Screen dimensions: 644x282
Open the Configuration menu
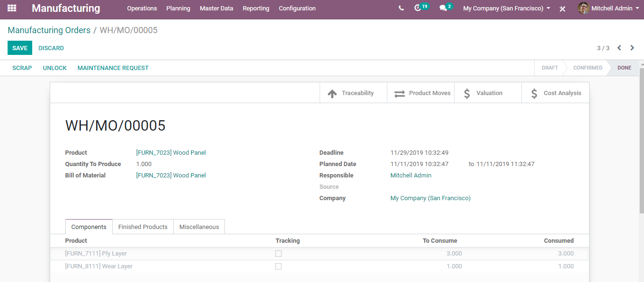[297, 9]
